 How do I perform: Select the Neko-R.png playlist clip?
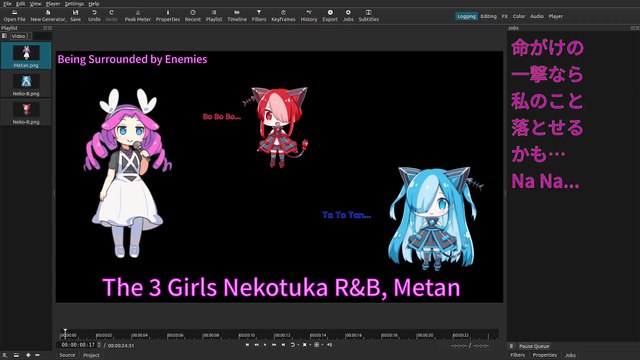point(26,113)
